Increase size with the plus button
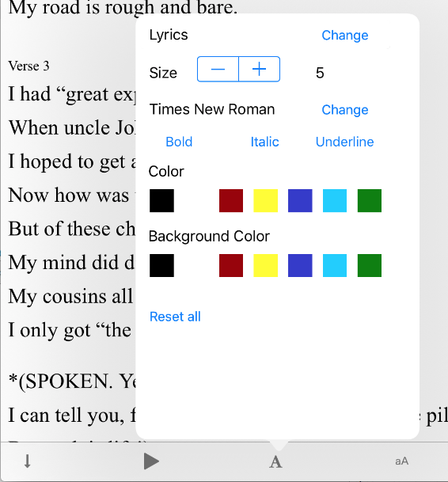 [259, 69]
